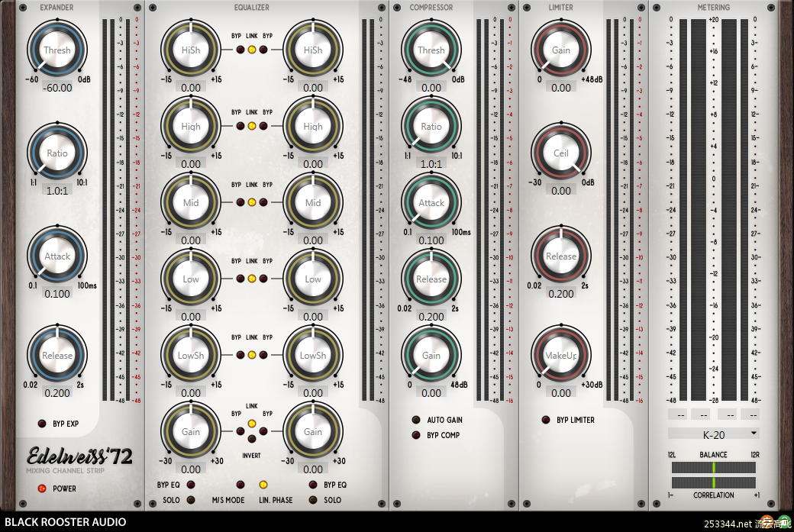Click the Limiter Release knob
794x532 pixels.
[561, 256]
